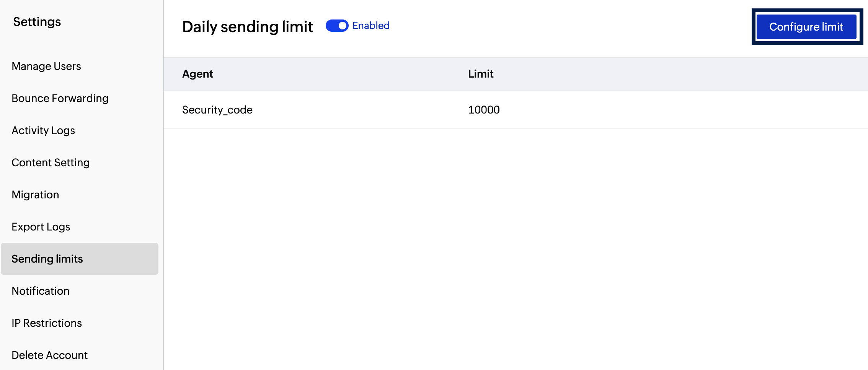This screenshot has height=370, width=868.
Task: Go to the Migration section
Action: click(35, 195)
